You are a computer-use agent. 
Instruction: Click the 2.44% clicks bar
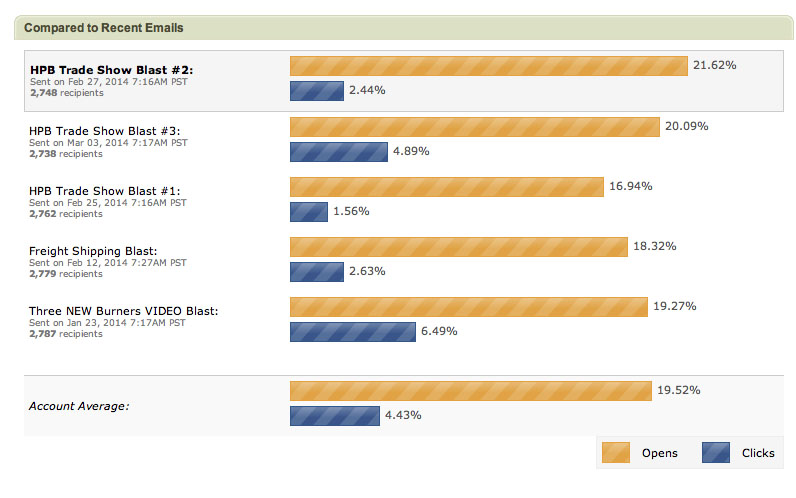coord(316,91)
